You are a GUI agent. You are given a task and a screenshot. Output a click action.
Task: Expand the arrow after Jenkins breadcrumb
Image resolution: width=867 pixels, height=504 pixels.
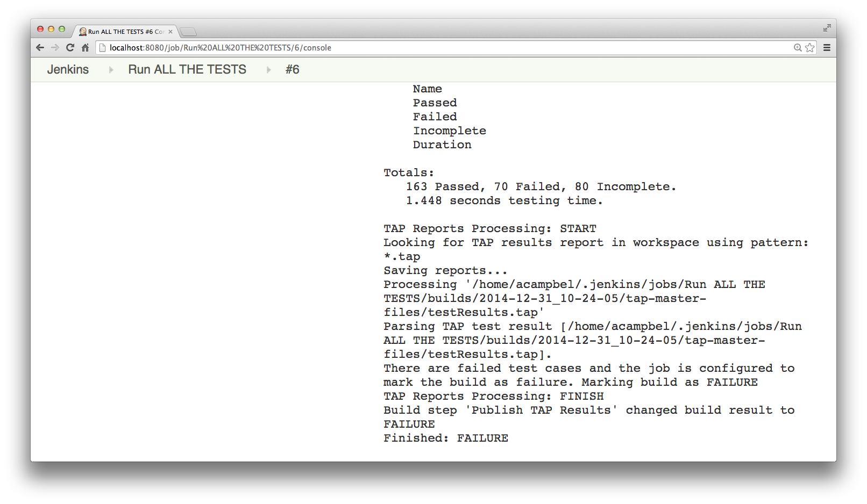pos(111,70)
